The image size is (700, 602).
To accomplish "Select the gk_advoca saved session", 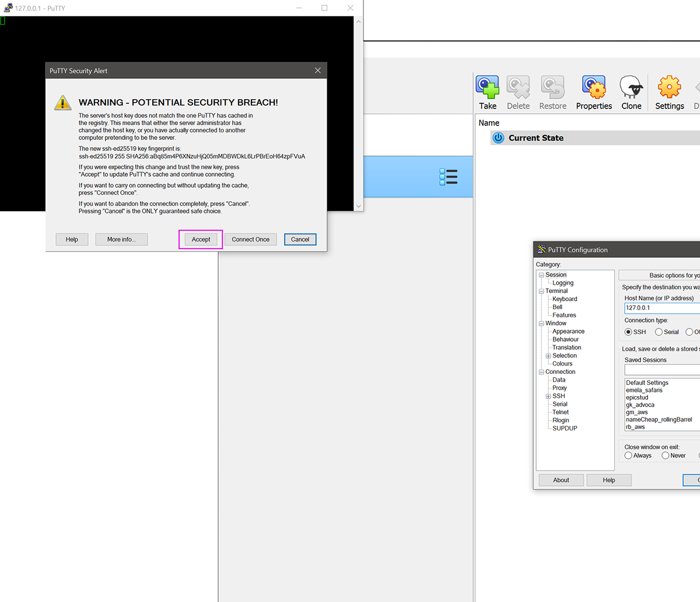I will (640, 405).
